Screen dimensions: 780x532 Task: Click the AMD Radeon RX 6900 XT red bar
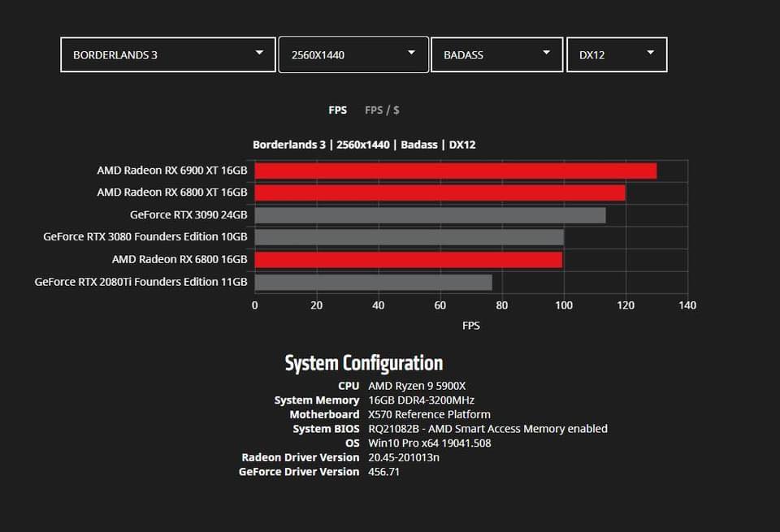(456, 171)
